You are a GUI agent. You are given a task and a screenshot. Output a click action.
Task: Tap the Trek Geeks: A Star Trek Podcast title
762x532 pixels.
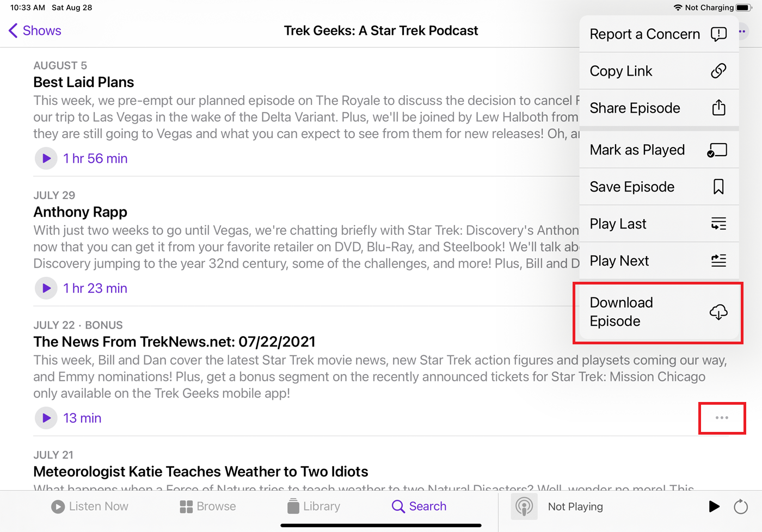(381, 30)
